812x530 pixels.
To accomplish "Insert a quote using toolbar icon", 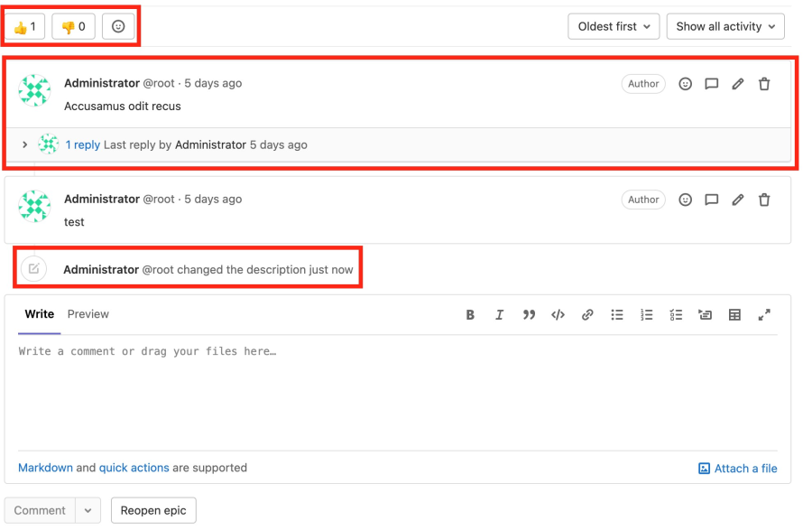I will 529,315.
